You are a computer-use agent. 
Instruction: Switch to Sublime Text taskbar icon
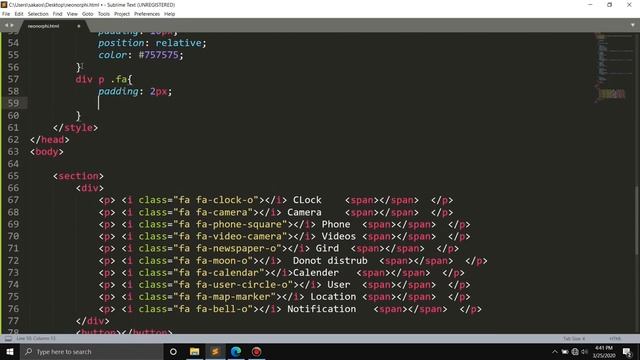pos(215,351)
